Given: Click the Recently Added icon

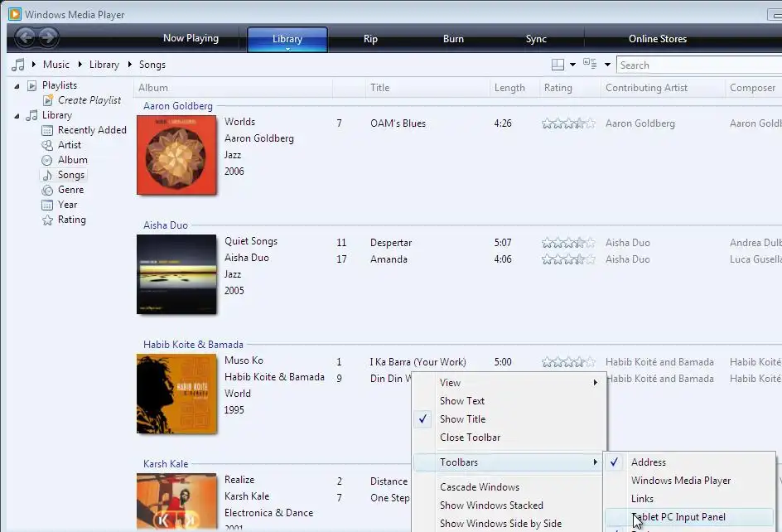Looking at the screenshot, I should click(47, 130).
